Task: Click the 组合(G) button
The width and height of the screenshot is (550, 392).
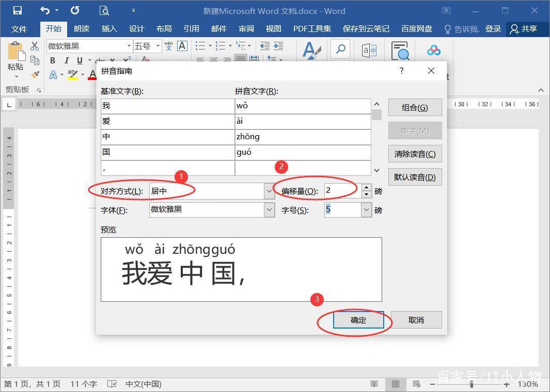Action: click(x=415, y=108)
